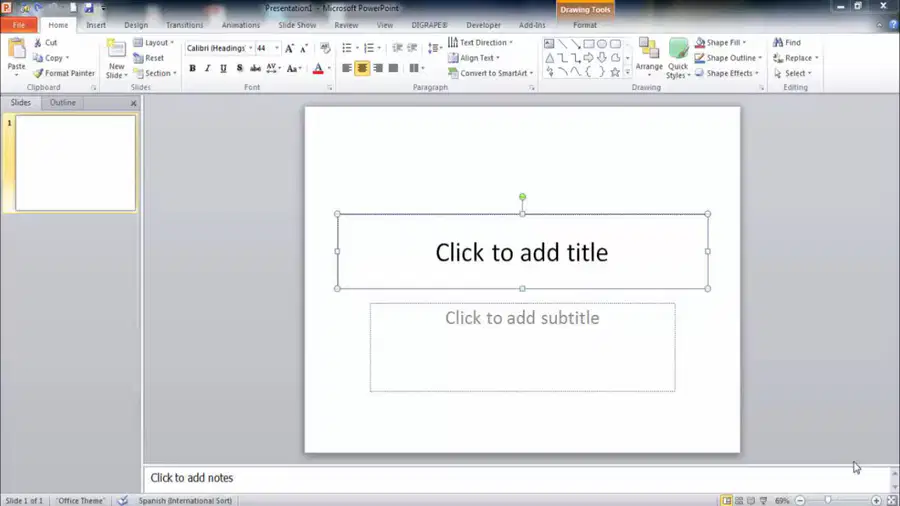This screenshot has height=506, width=900.
Task: Align text left
Action: pos(347,68)
